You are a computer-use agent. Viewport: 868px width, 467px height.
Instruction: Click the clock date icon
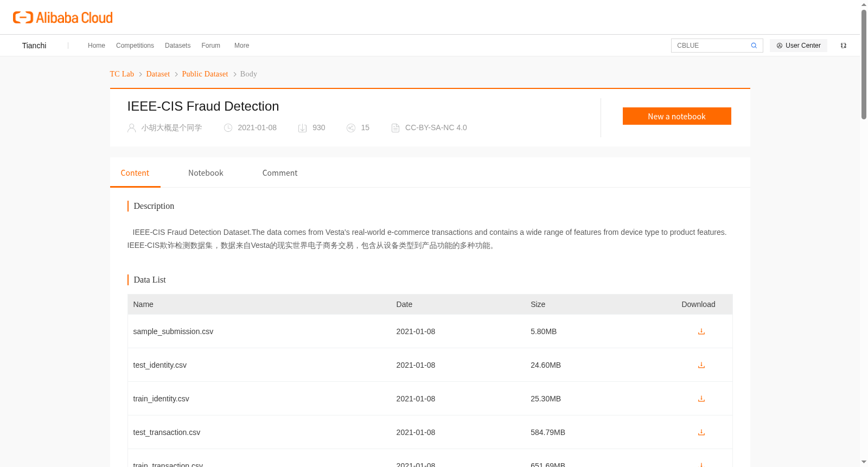[228, 128]
